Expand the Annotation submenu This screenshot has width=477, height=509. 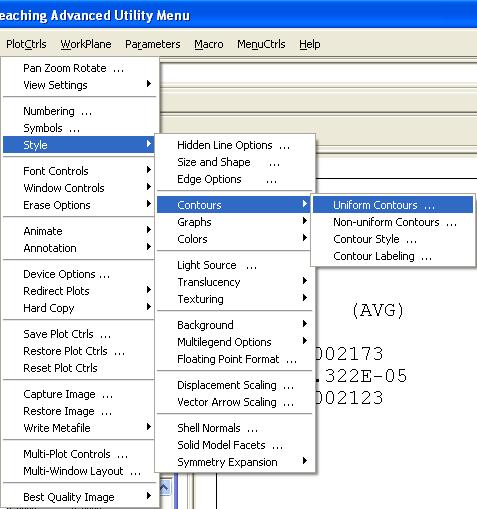click(x=79, y=248)
